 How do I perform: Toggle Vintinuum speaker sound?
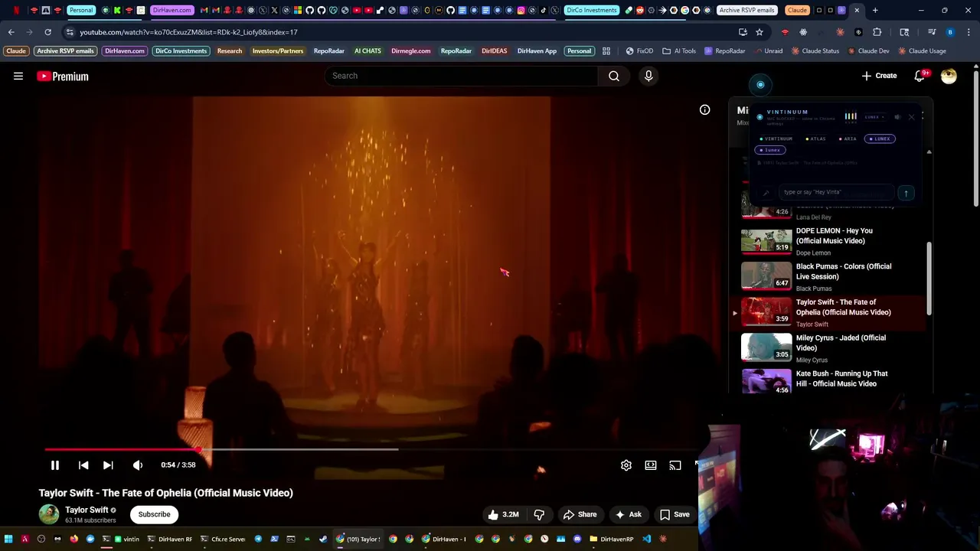click(x=897, y=117)
